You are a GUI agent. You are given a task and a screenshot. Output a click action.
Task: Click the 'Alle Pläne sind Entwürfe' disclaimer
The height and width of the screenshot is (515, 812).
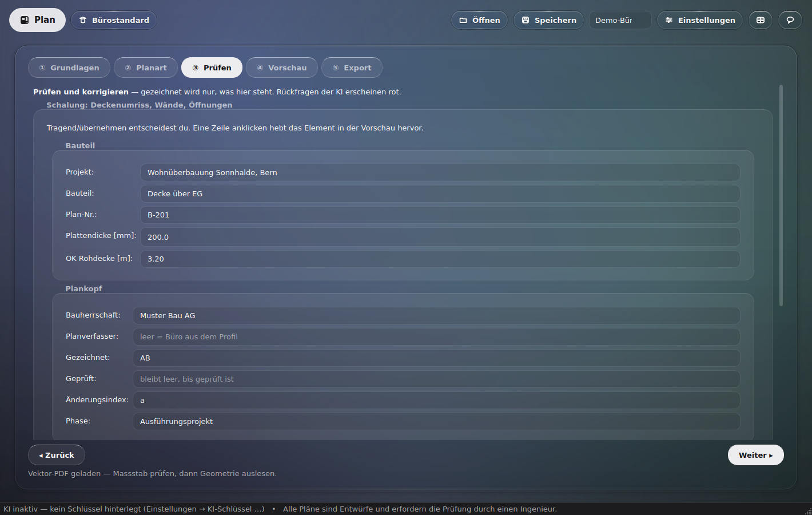(x=420, y=509)
